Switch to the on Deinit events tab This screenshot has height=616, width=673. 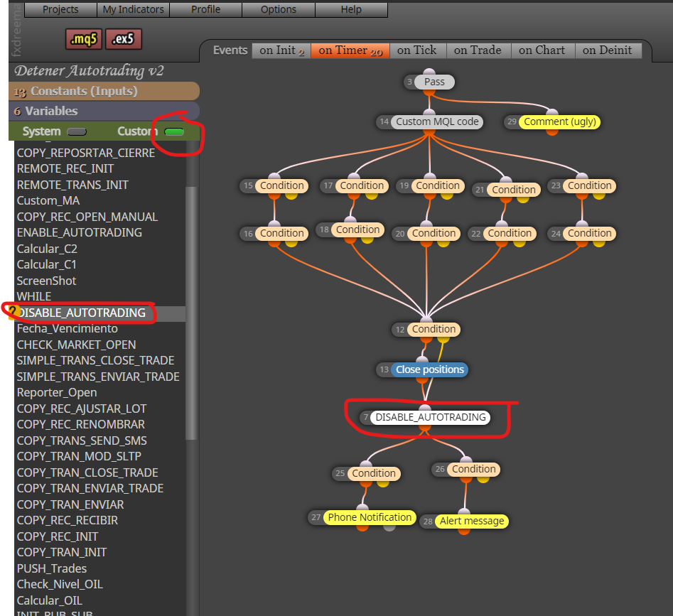(x=608, y=50)
